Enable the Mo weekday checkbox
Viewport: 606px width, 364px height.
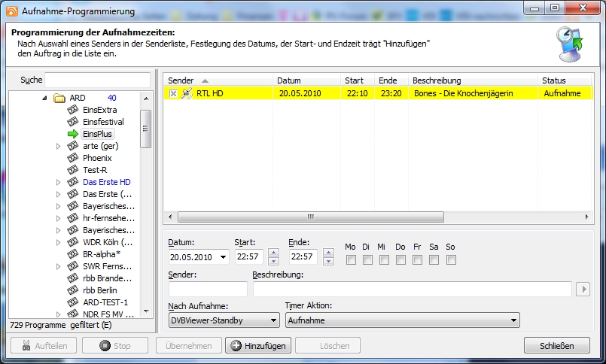351,260
